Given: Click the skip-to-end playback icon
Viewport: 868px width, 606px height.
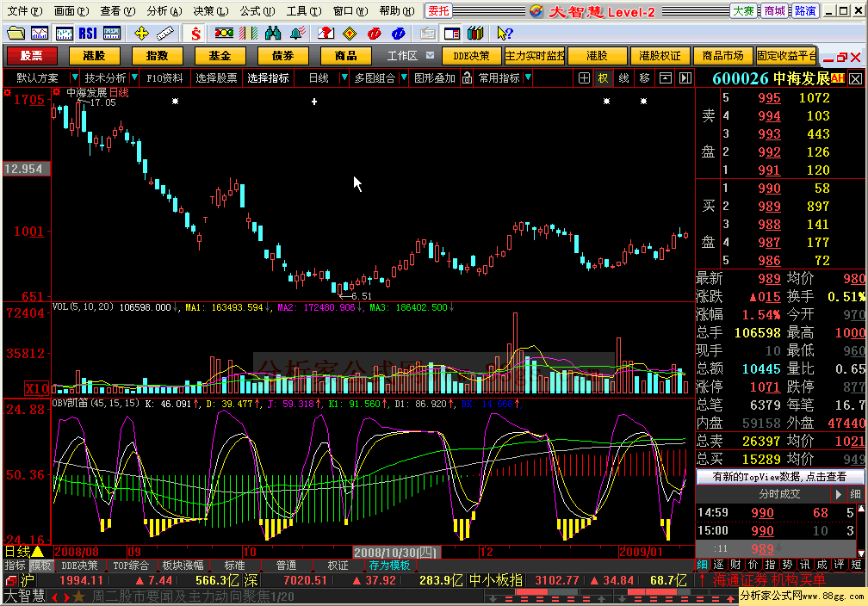Looking at the screenshot, I should pyautogui.click(x=685, y=78).
